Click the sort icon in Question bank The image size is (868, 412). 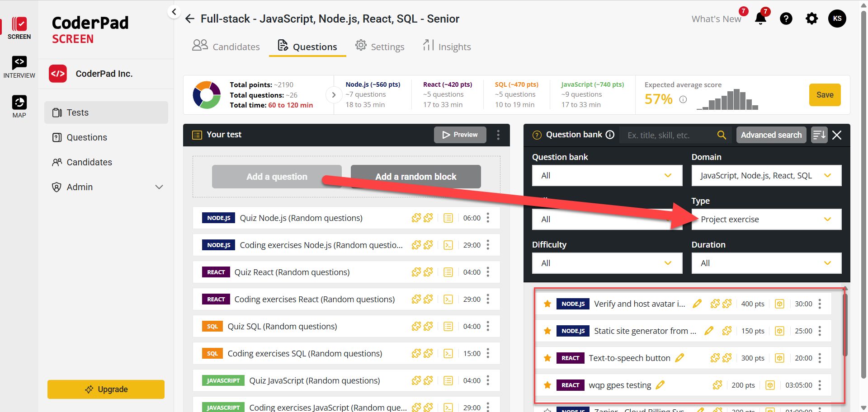[x=819, y=135]
